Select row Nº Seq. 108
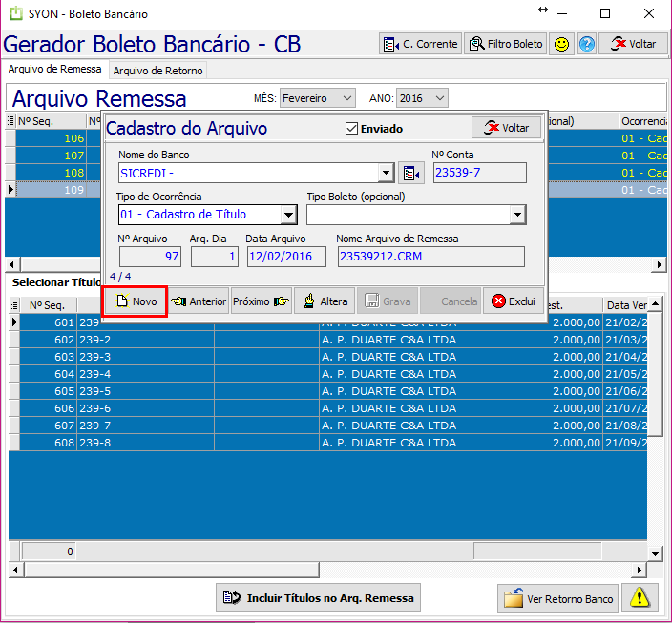The height and width of the screenshot is (623, 672). click(x=51, y=173)
